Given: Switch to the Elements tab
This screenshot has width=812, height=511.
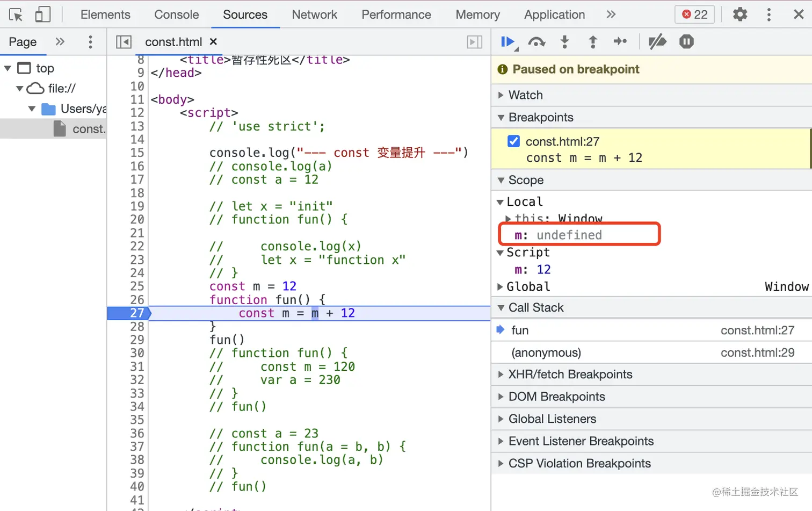Looking at the screenshot, I should point(105,15).
